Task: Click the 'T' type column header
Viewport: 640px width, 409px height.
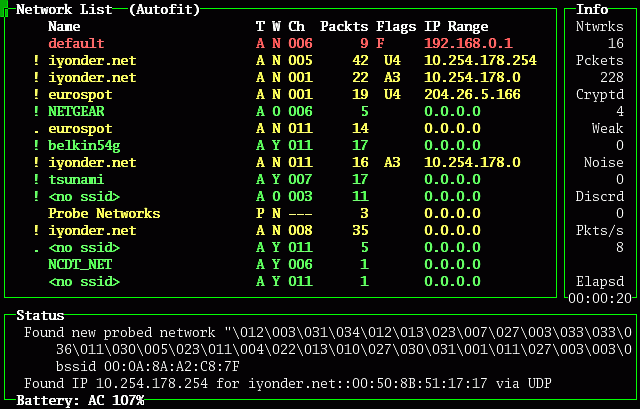Action: (x=260, y=27)
